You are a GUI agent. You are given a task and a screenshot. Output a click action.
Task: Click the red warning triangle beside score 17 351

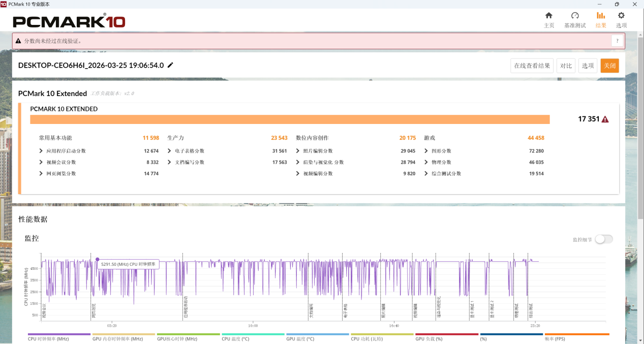[605, 119]
